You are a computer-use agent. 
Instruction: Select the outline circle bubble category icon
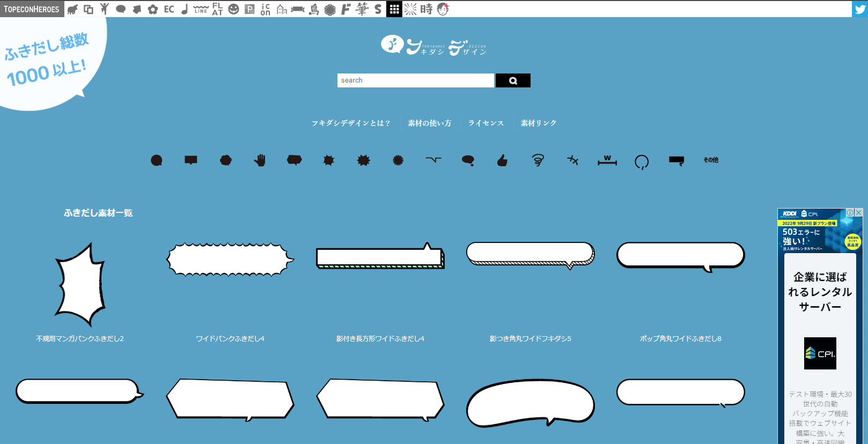(x=642, y=161)
